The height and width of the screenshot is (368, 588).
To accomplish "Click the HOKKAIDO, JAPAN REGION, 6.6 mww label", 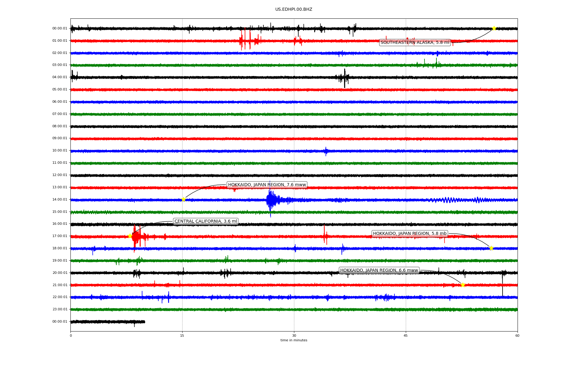I will 379,270.
